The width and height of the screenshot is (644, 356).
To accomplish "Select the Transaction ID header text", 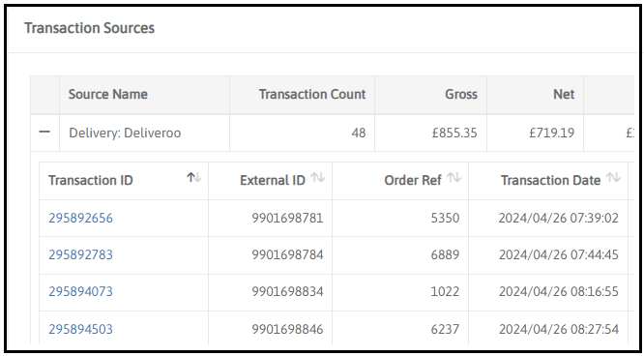I will click(91, 180).
